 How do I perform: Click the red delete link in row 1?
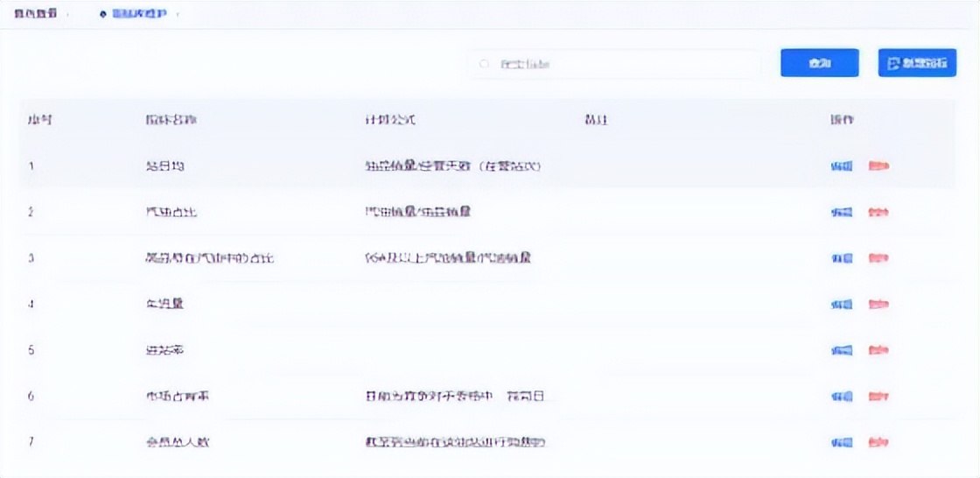pos(878,166)
